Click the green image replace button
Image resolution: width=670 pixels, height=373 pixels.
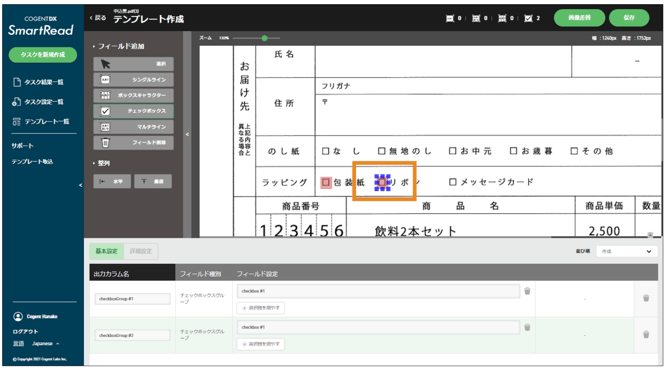579,18
